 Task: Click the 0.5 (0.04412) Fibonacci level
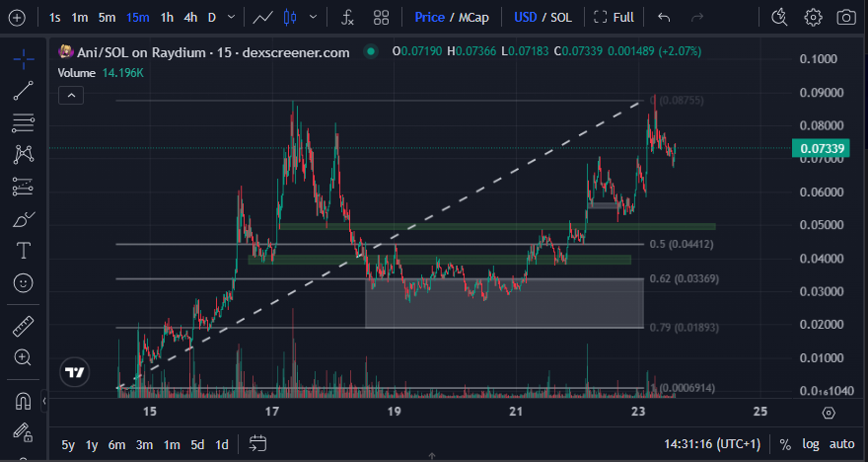tap(682, 244)
